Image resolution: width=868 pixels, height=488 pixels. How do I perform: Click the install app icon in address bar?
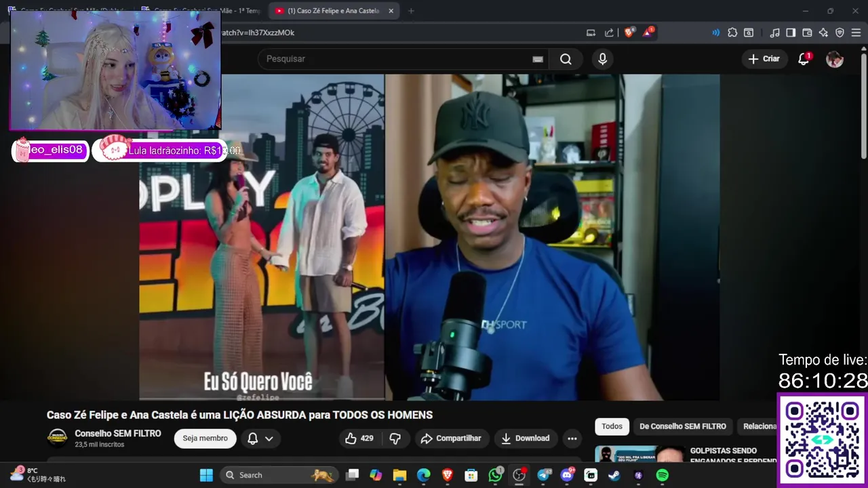(x=591, y=33)
